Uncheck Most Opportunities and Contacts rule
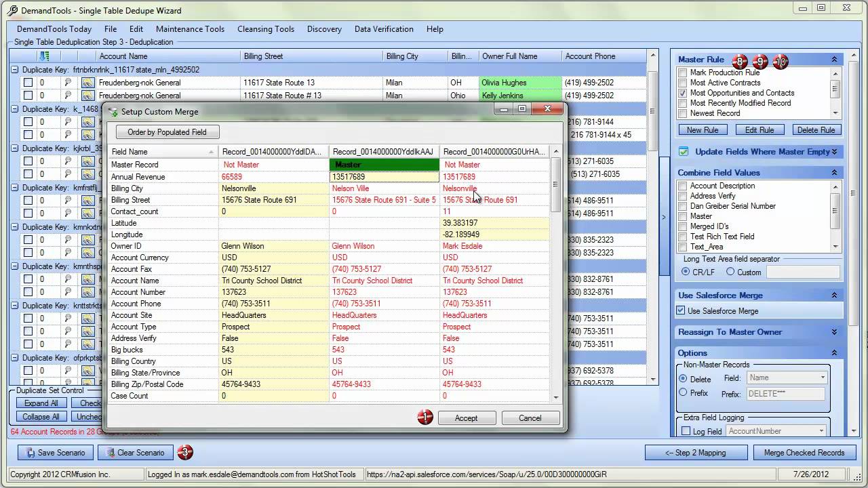The height and width of the screenshot is (488, 868). 683,93
